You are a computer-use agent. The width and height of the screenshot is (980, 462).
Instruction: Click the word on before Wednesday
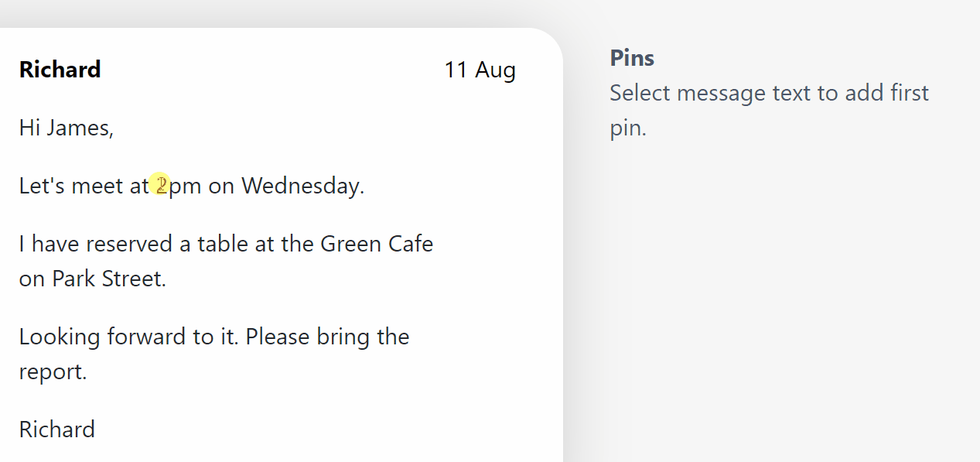pyautogui.click(x=221, y=187)
